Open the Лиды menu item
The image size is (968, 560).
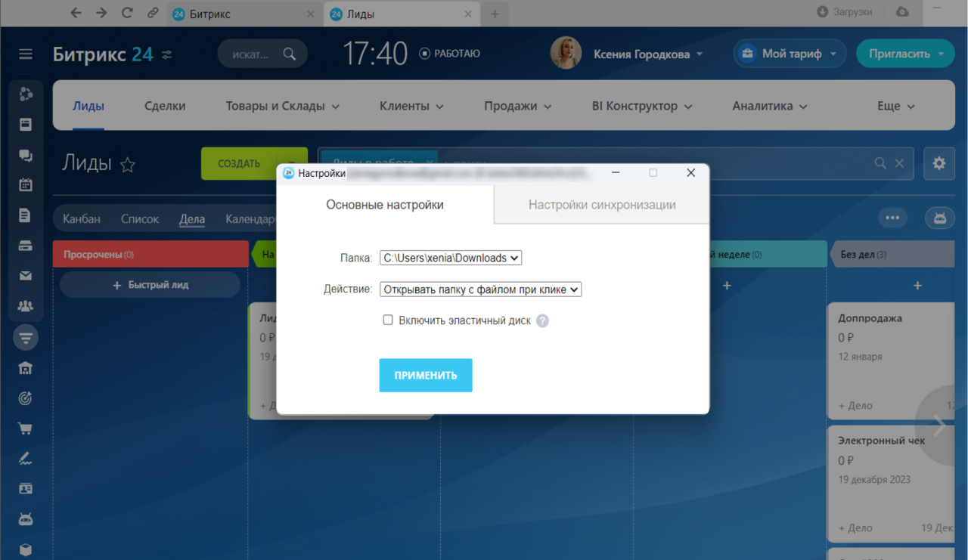click(88, 107)
